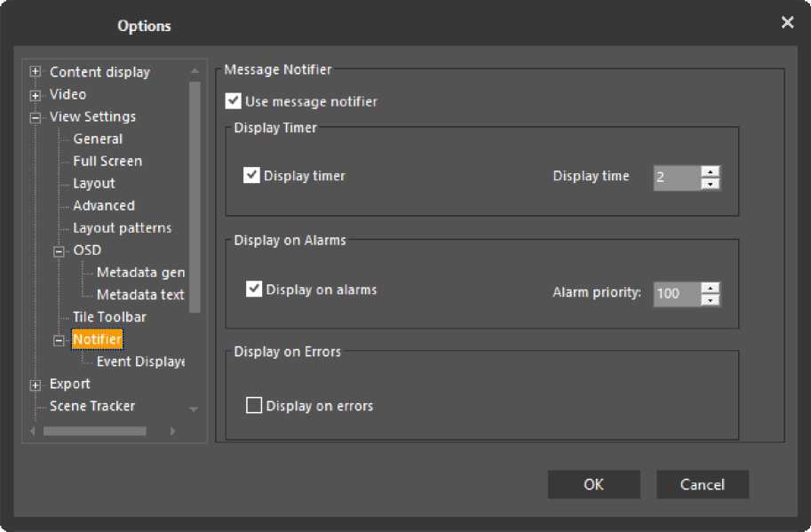Image resolution: width=811 pixels, height=532 pixels.
Task: Click the Alarm priority value field
Action: [x=676, y=293]
